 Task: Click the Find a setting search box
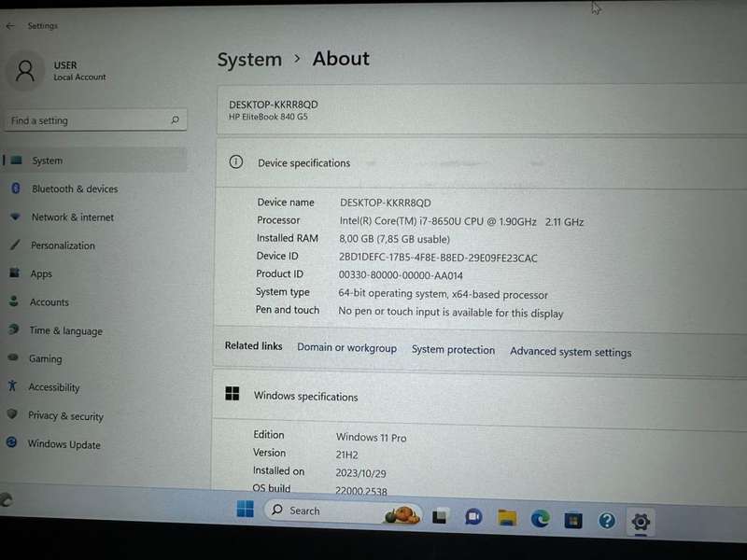tap(95, 120)
